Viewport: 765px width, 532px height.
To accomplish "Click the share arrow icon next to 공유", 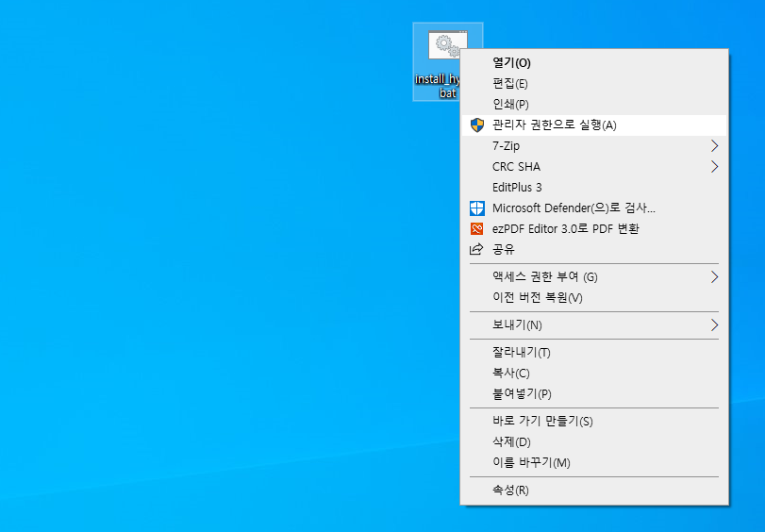I will (476, 249).
